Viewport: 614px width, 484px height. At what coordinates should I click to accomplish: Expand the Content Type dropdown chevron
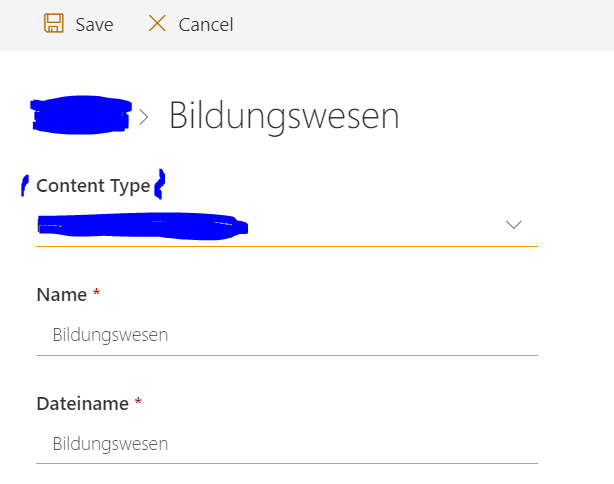[x=513, y=225]
